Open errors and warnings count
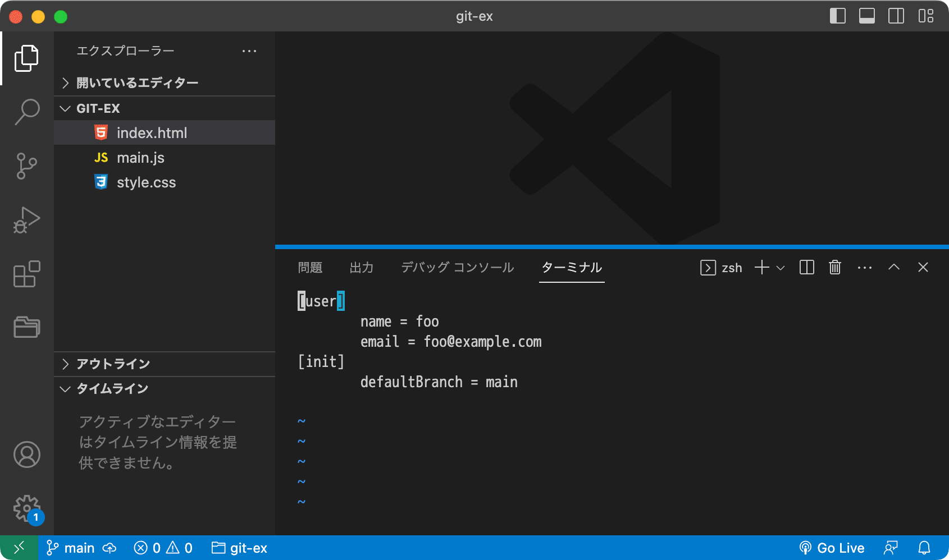 click(x=163, y=548)
